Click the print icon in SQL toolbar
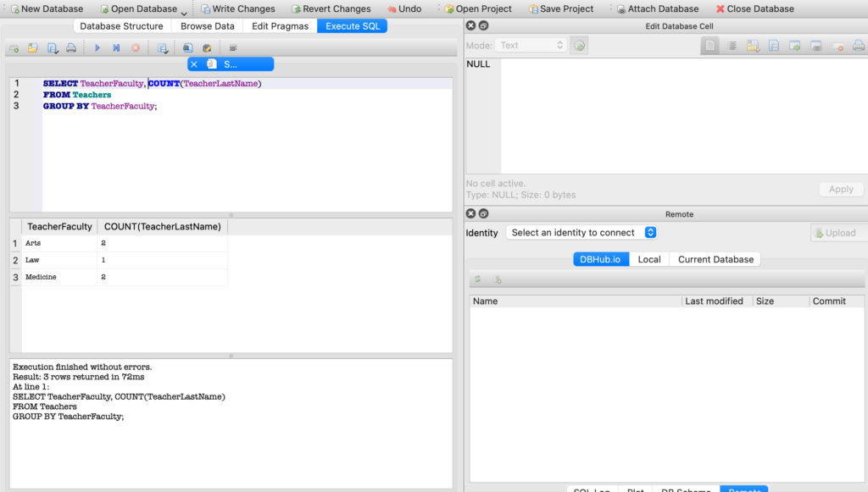This screenshot has height=492, width=868. [71, 48]
